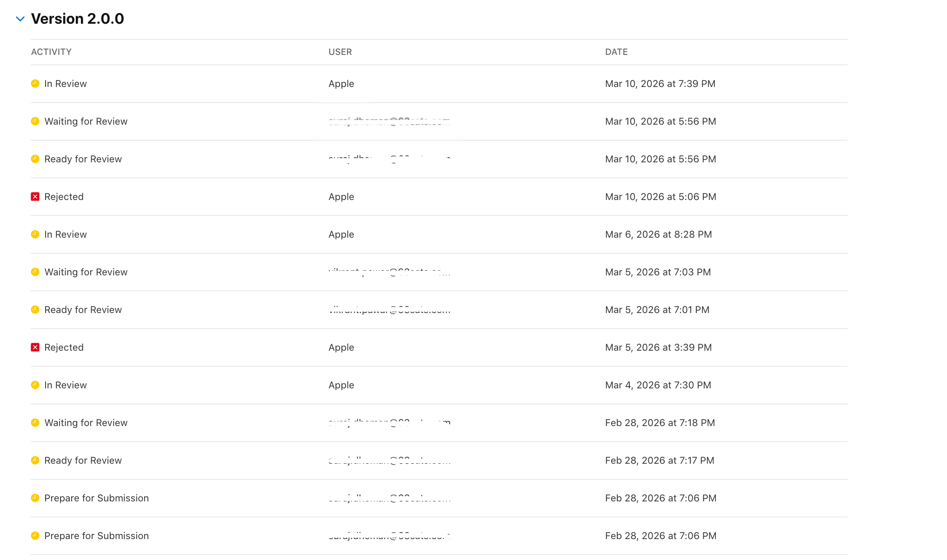Click the Waiting for Review icon for Mar 5
The image size is (947, 560).
(35, 272)
